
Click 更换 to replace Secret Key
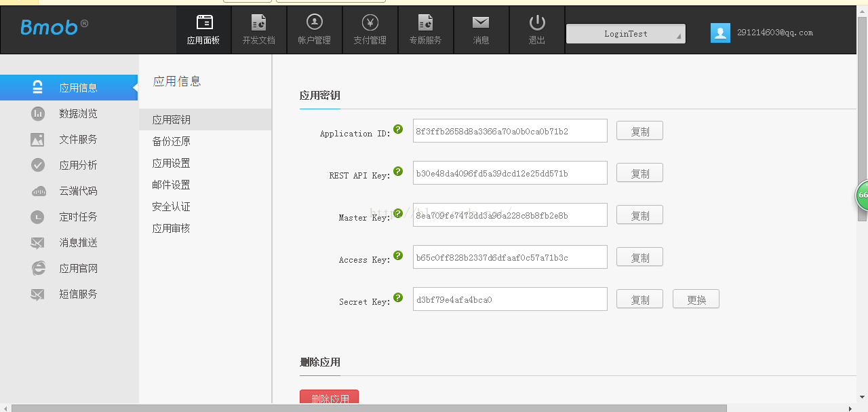(x=696, y=299)
